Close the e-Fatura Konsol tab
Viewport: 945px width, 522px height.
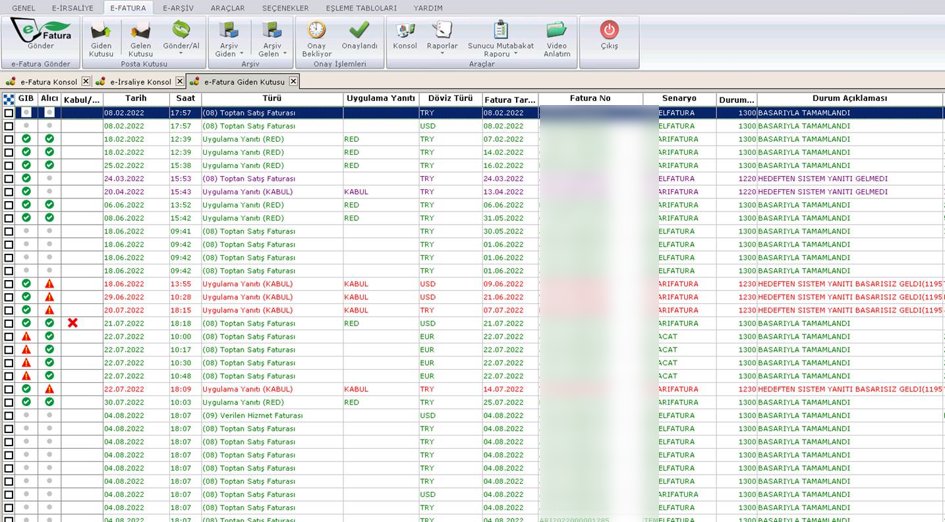pos(86,81)
